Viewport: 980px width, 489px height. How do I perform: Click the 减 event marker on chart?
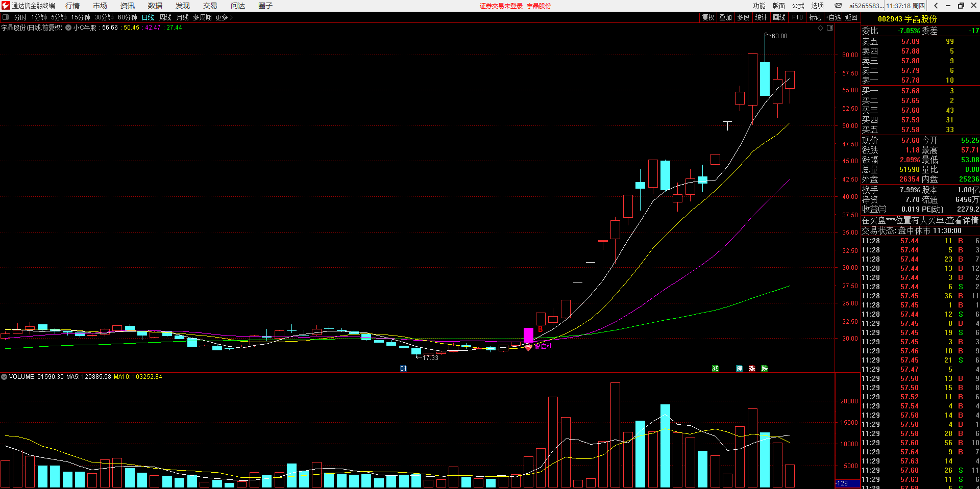coord(715,369)
